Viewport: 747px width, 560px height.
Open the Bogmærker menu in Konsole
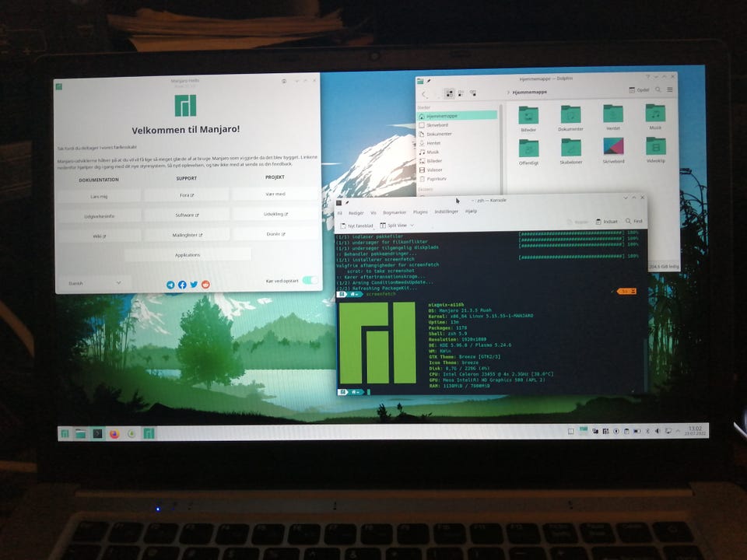click(395, 212)
